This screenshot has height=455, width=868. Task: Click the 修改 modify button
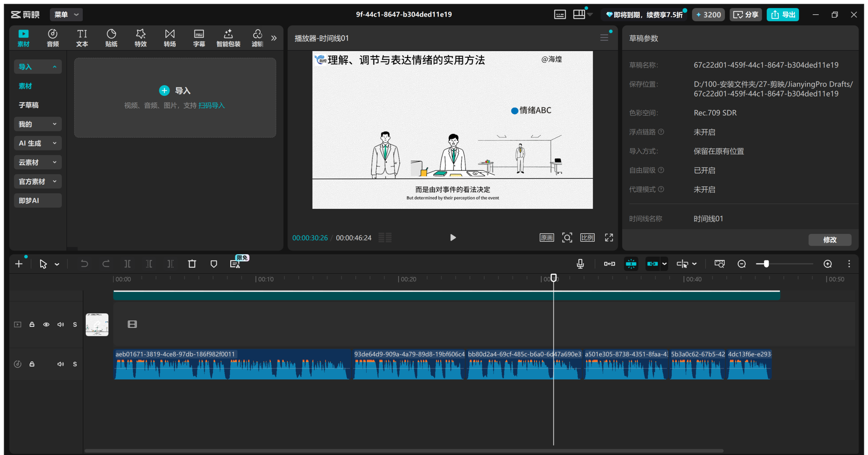[x=830, y=240]
